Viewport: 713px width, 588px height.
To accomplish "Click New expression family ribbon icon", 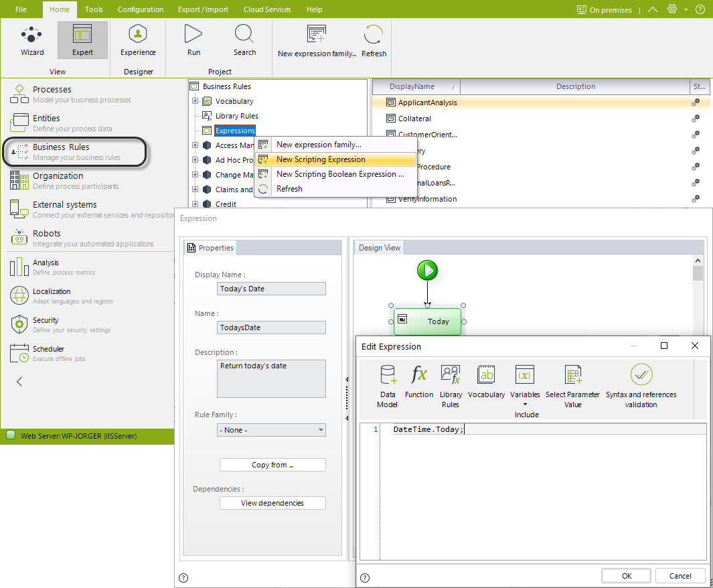I will click(x=317, y=42).
